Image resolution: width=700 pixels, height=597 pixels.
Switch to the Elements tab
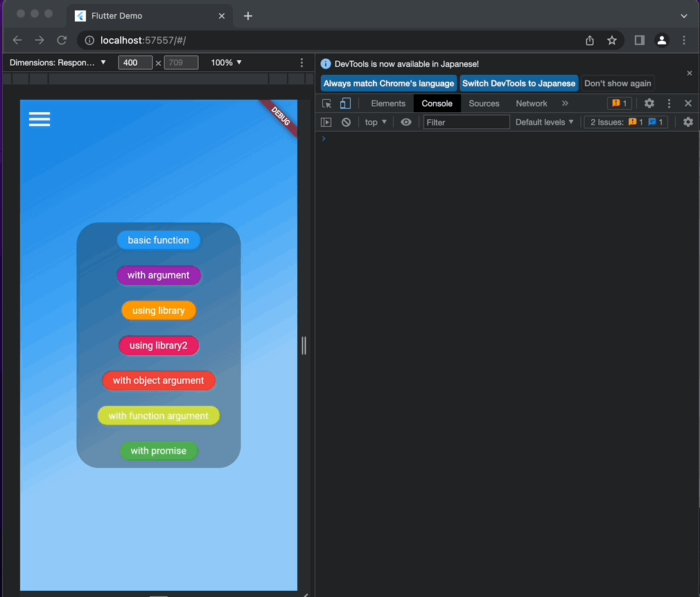point(388,103)
